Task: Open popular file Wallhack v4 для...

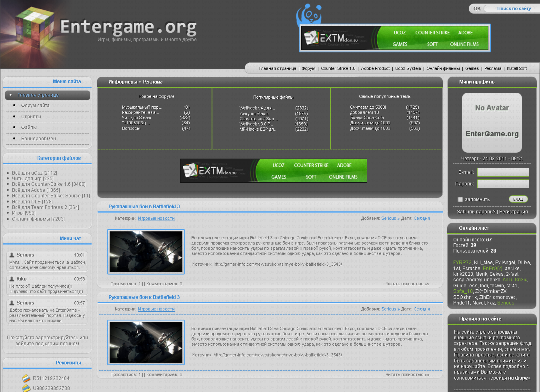Action: pos(257,108)
